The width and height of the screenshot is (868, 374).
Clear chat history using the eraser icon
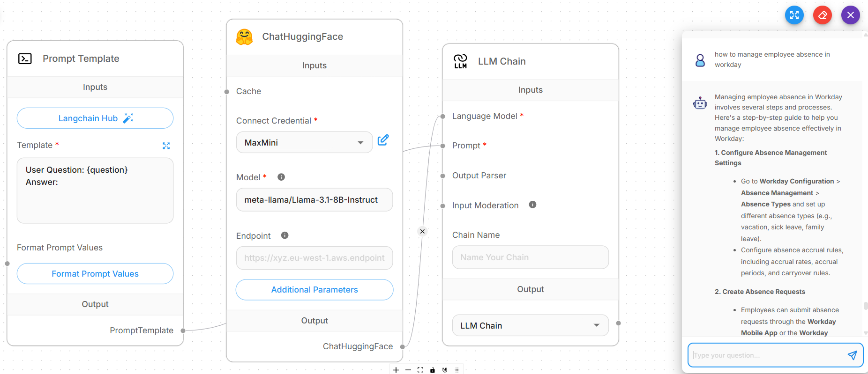pyautogui.click(x=822, y=15)
